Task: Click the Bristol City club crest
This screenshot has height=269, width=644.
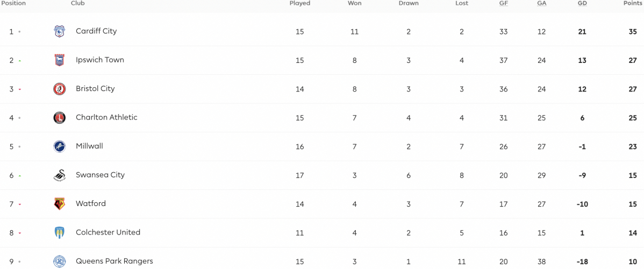Action: (60, 89)
